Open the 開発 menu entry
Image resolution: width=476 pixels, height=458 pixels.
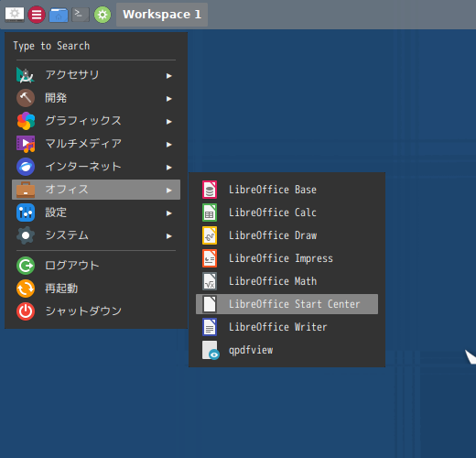pyautogui.click(x=96, y=98)
